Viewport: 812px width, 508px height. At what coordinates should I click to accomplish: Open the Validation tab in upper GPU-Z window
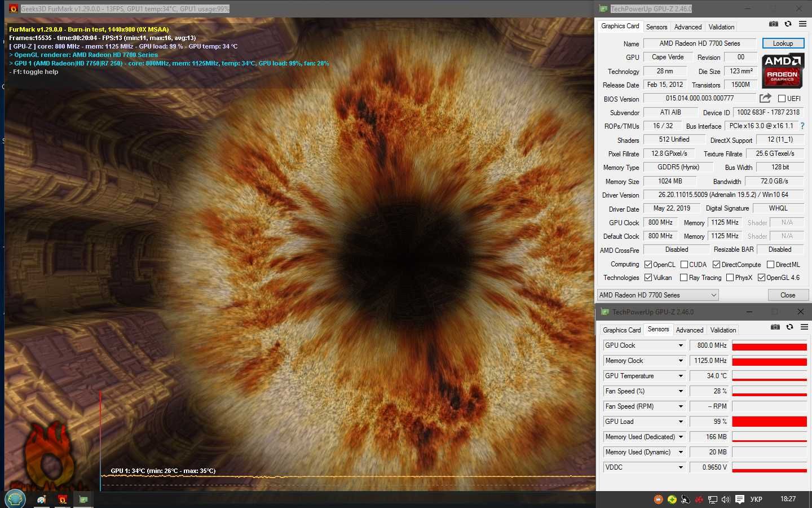point(721,27)
